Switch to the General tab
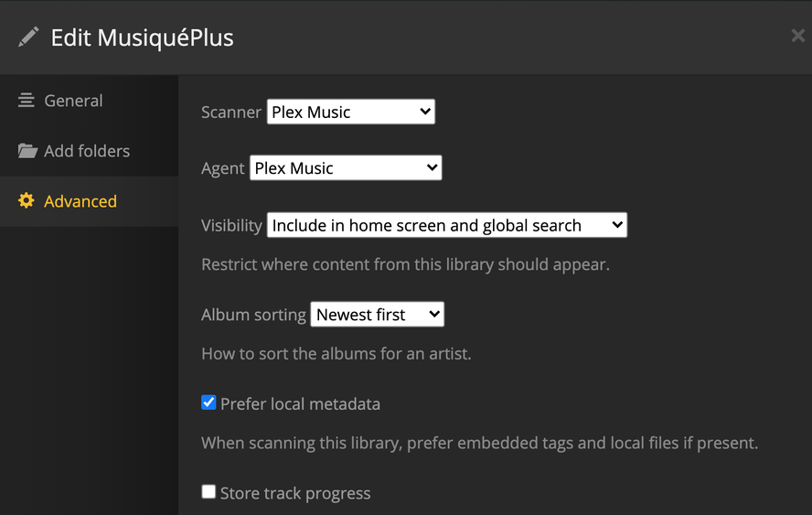Image resolution: width=812 pixels, height=515 pixels. (73, 101)
